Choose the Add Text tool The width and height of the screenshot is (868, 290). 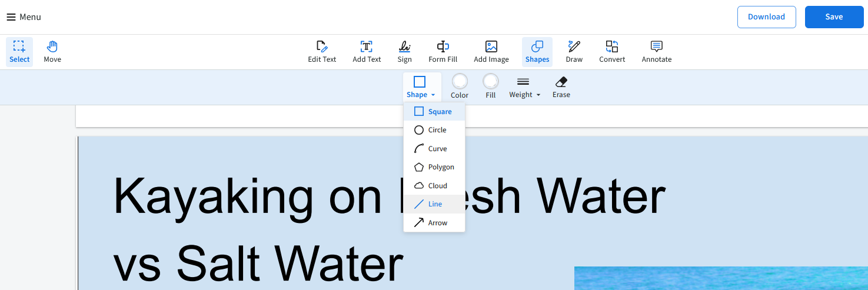click(367, 52)
